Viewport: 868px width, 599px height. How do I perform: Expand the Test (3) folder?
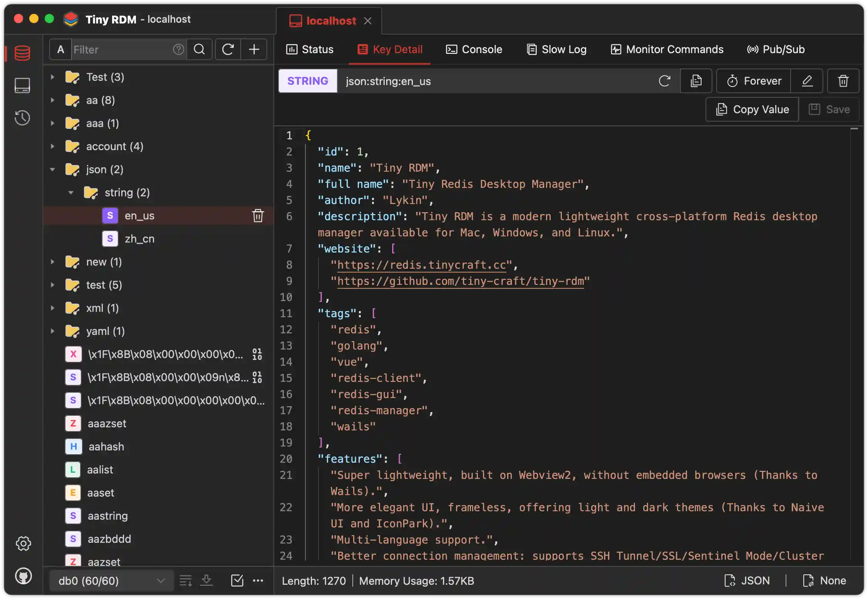pyautogui.click(x=53, y=77)
